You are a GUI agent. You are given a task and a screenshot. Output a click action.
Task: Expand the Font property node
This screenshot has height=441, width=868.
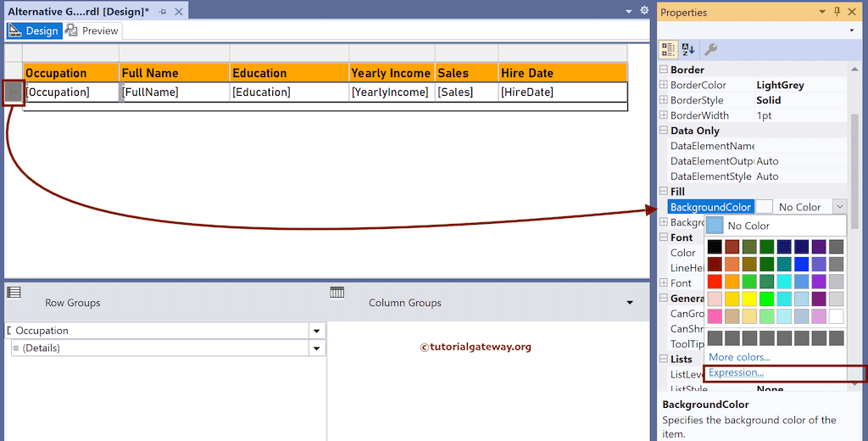tap(664, 283)
